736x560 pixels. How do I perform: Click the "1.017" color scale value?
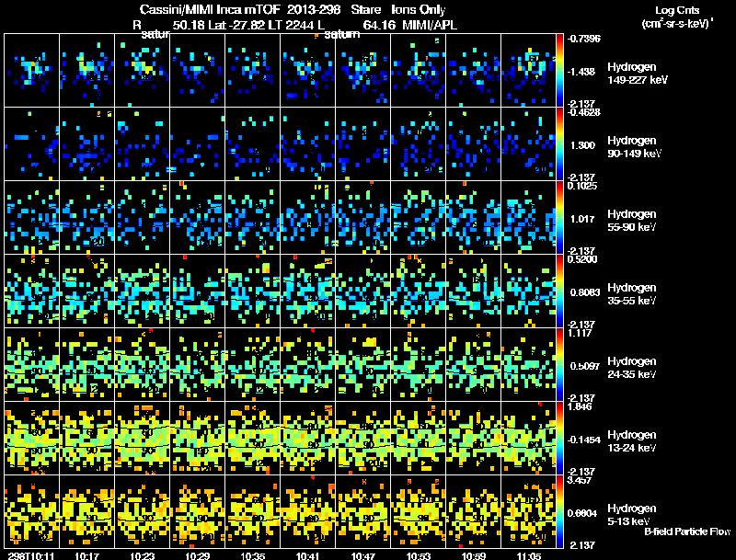pos(582,219)
